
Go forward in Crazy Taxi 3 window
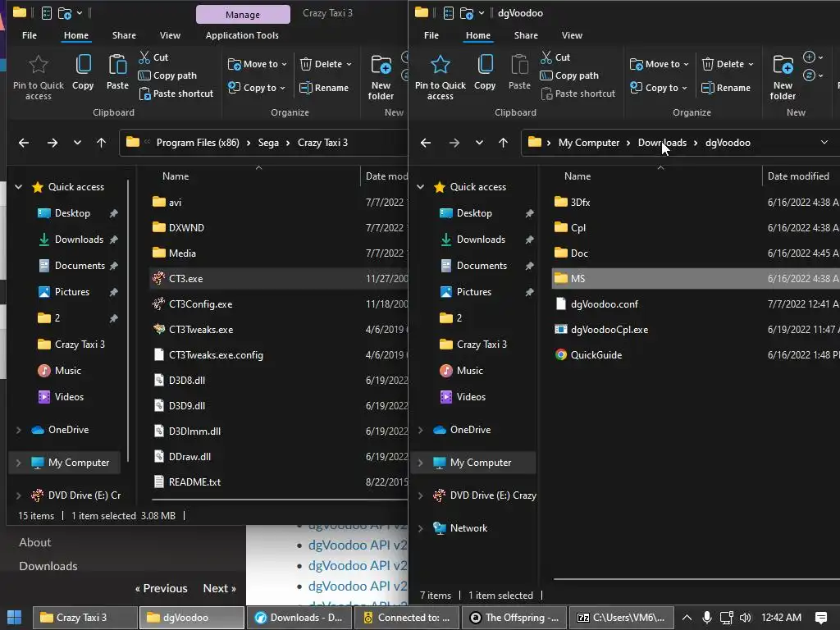pyautogui.click(x=52, y=143)
